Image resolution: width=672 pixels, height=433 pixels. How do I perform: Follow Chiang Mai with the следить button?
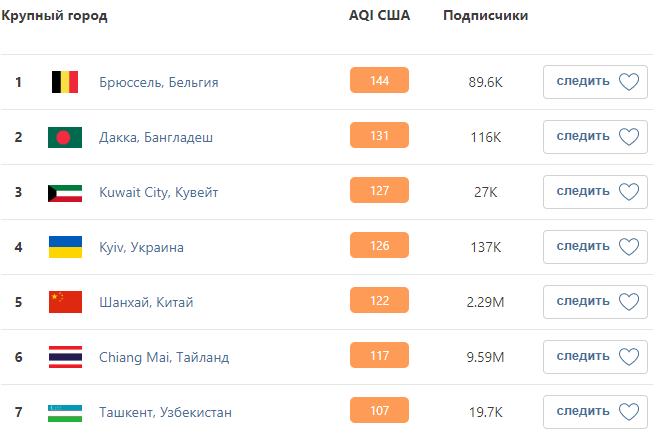595,357
